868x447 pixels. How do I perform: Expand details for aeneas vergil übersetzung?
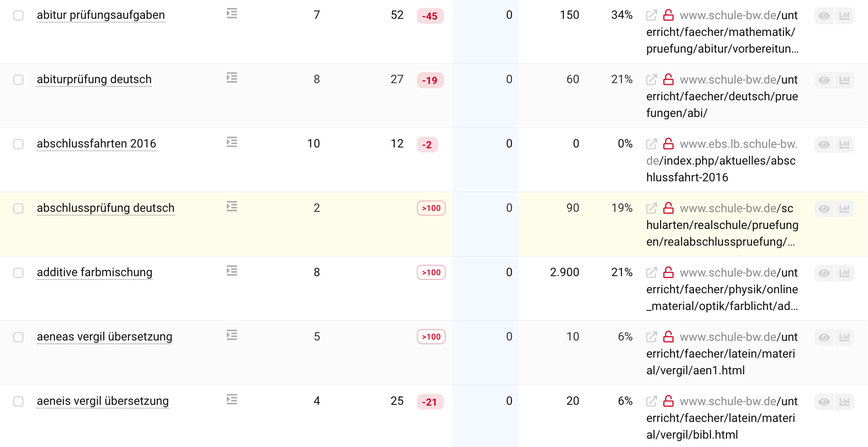click(x=232, y=335)
